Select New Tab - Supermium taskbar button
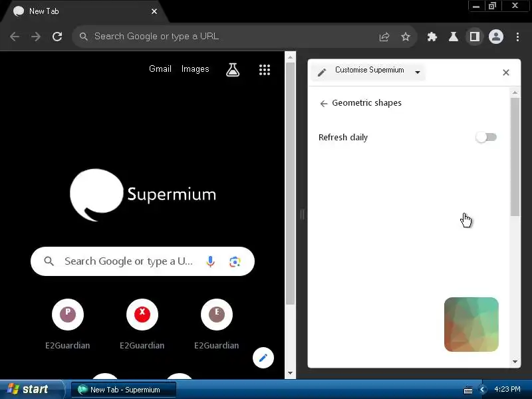This screenshot has width=532, height=399. point(124,390)
